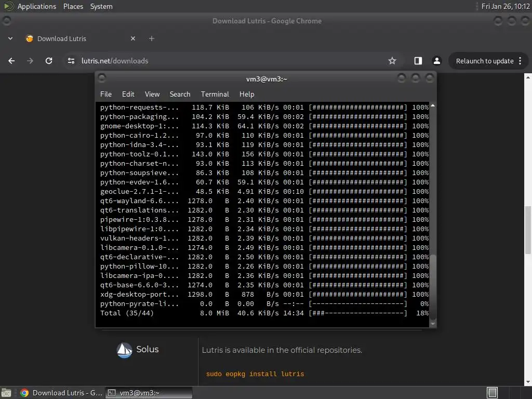Viewport: 532px width, 399px height.
Task: Maximize the terminal window
Action: (x=415, y=78)
